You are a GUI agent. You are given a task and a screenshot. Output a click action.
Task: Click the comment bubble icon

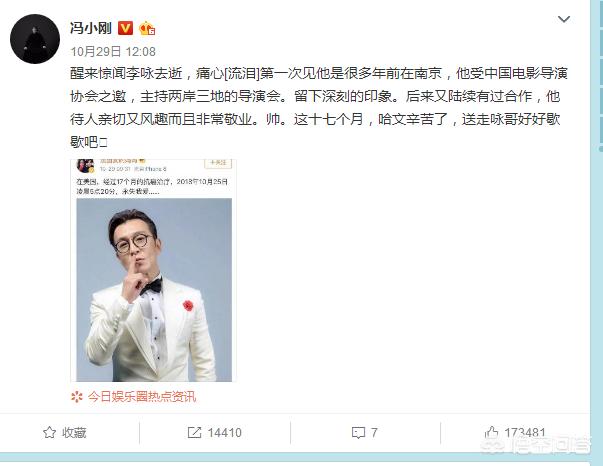[358, 433]
